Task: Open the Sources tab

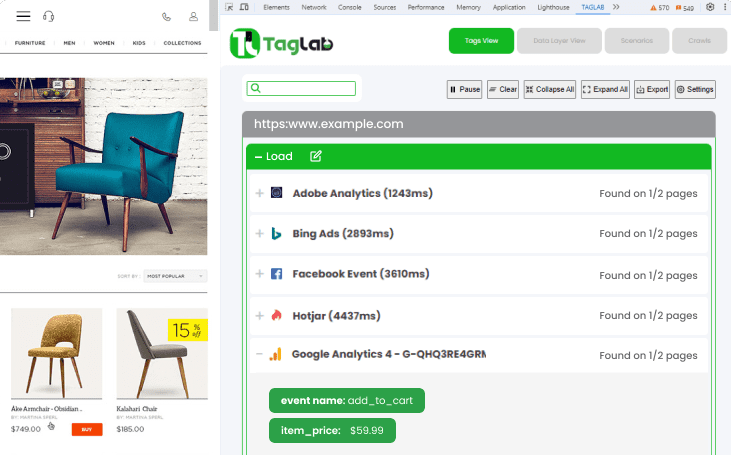Action: tap(385, 7)
